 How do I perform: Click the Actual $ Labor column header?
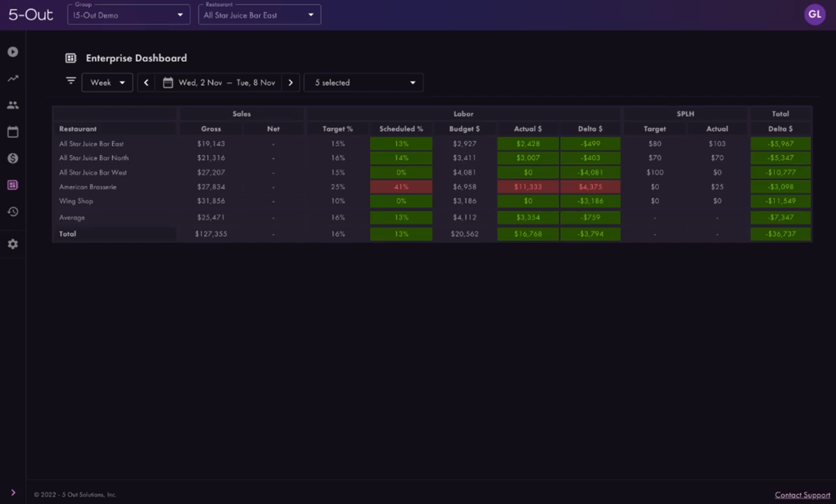coord(528,129)
